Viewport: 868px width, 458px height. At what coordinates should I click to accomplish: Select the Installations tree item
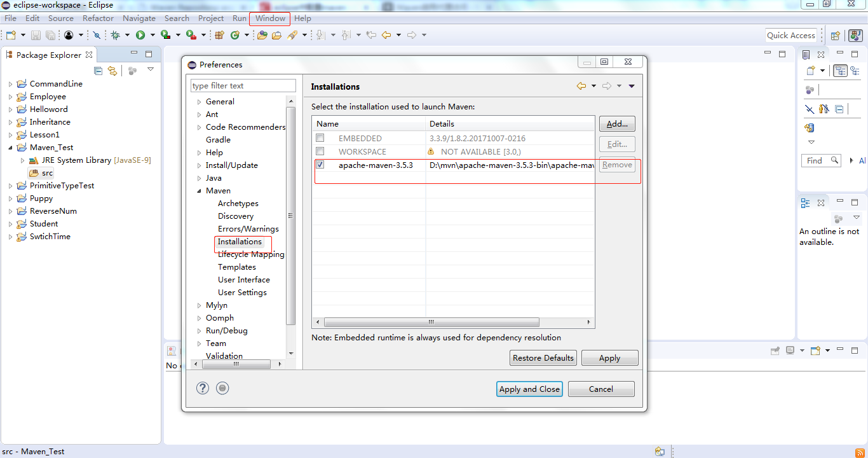(240, 242)
